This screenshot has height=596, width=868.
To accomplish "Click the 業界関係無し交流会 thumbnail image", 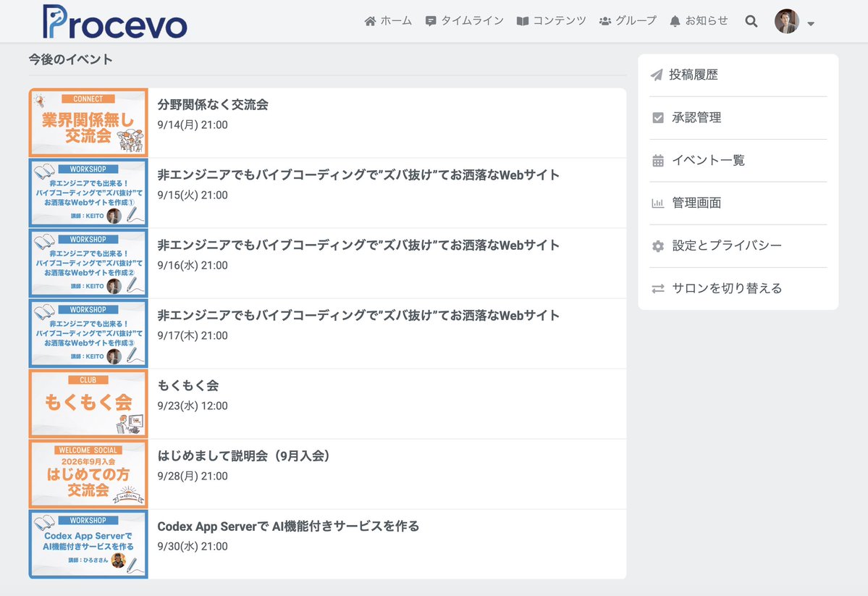I will point(88,123).
